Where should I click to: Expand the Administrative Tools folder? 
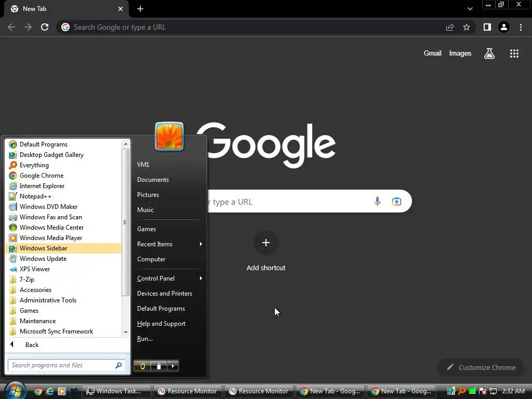click(63, 300)
